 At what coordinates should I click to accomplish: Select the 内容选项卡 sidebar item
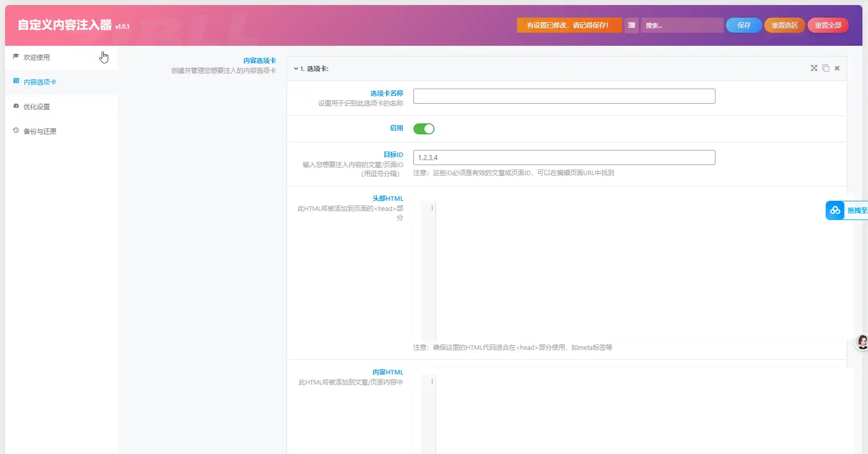pyautogui.click(x=40, y=82)
